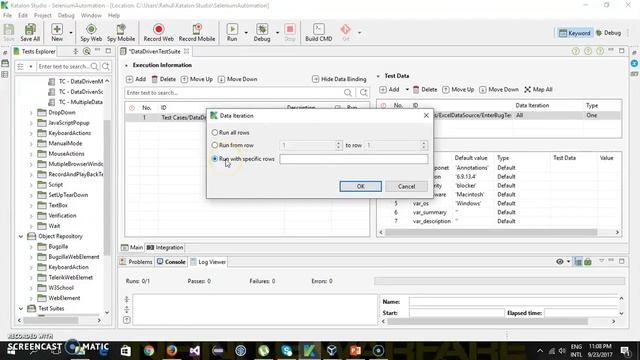Click the Stop execution icon
The width and height of the screenshot is (640, 360).
[x=290, y=32]
